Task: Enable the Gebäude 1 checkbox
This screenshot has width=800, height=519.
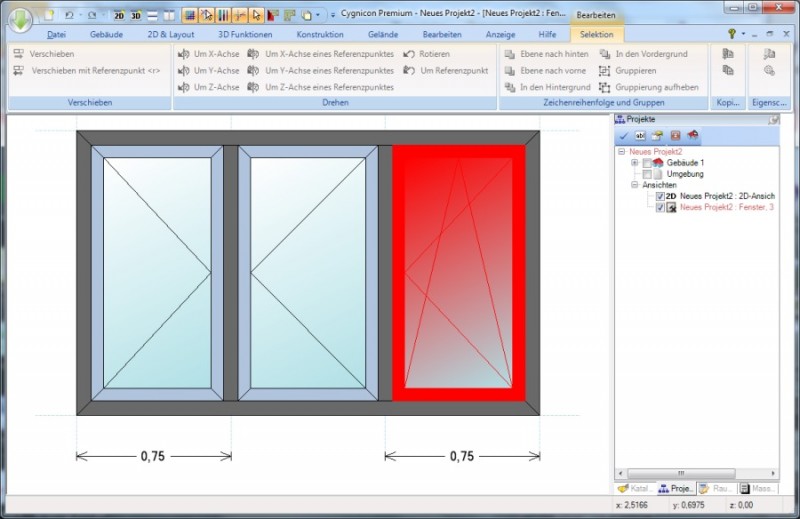Action: pyautogui.click(x=647, y=163)
